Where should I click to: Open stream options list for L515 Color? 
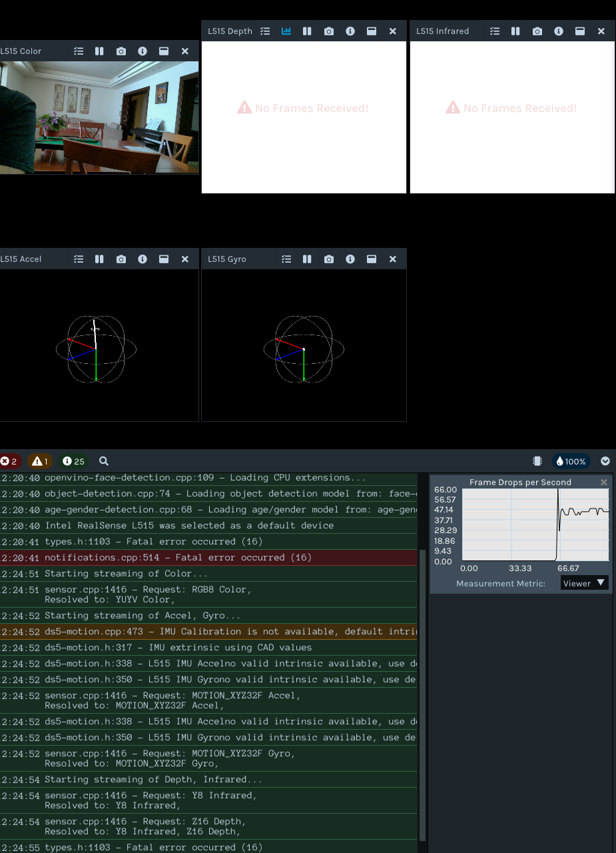[79, 51]
